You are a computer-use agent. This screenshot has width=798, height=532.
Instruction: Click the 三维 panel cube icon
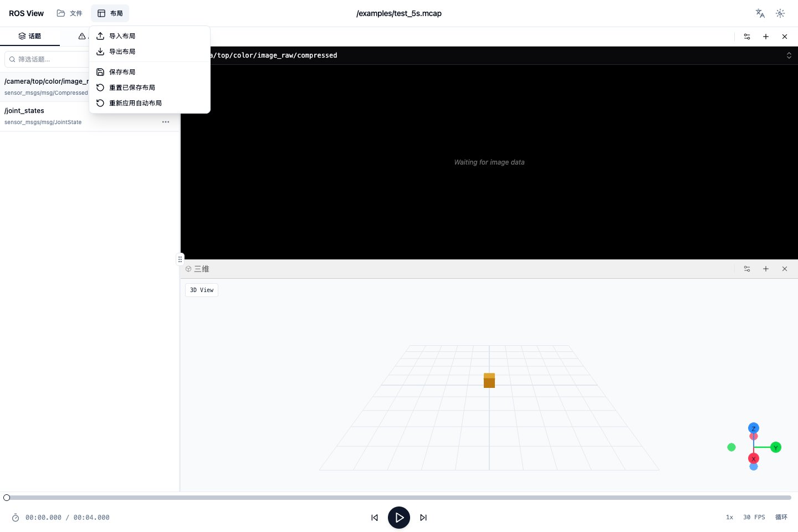(x=188, y=269)
